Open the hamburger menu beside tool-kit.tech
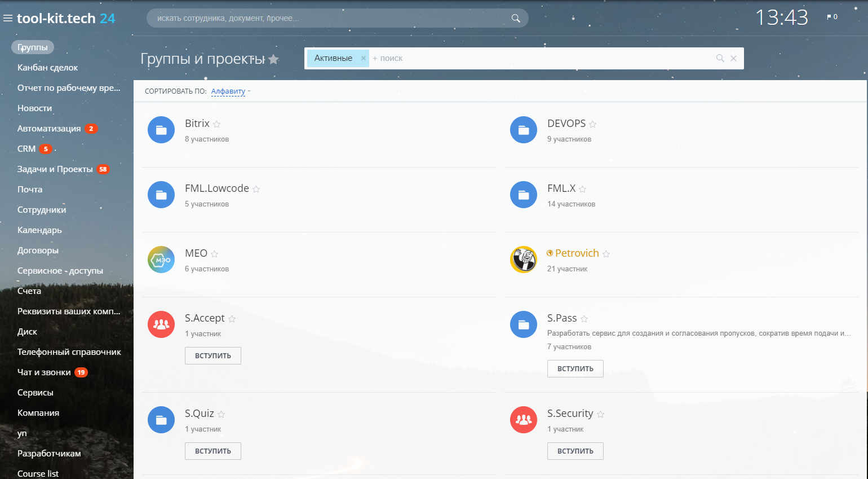Image resolution: width=868 pixels, height=479 pixels. point(8,19)
